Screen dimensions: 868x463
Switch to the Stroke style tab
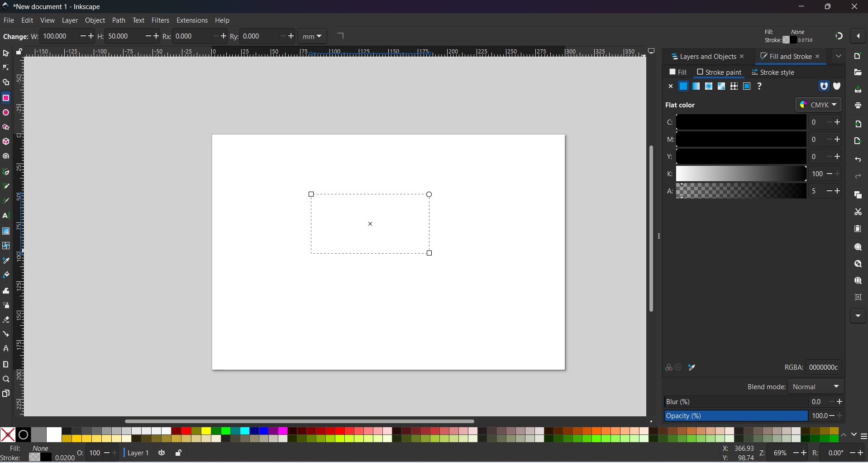(773, 72)
